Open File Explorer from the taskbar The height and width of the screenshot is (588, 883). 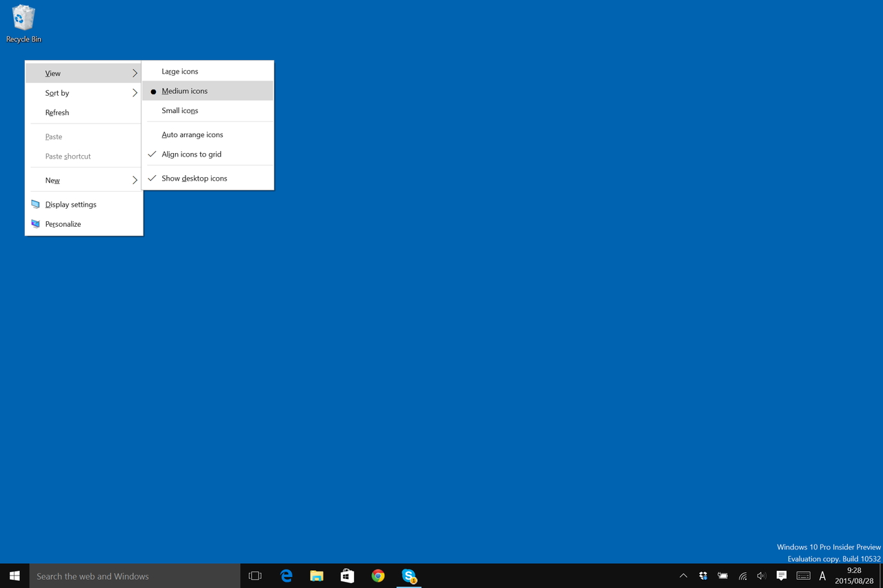pyautogui.click(x=317, y=576)
